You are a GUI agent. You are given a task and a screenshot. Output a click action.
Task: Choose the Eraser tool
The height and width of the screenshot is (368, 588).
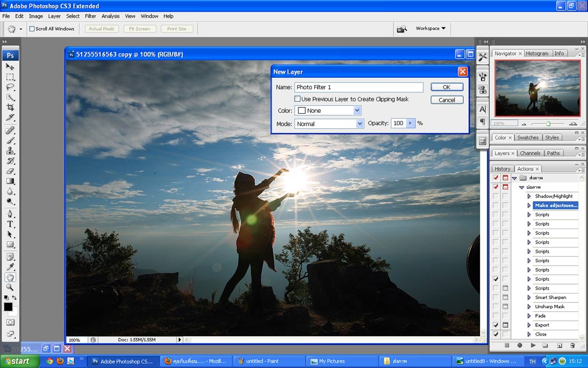tap(10, 171)
